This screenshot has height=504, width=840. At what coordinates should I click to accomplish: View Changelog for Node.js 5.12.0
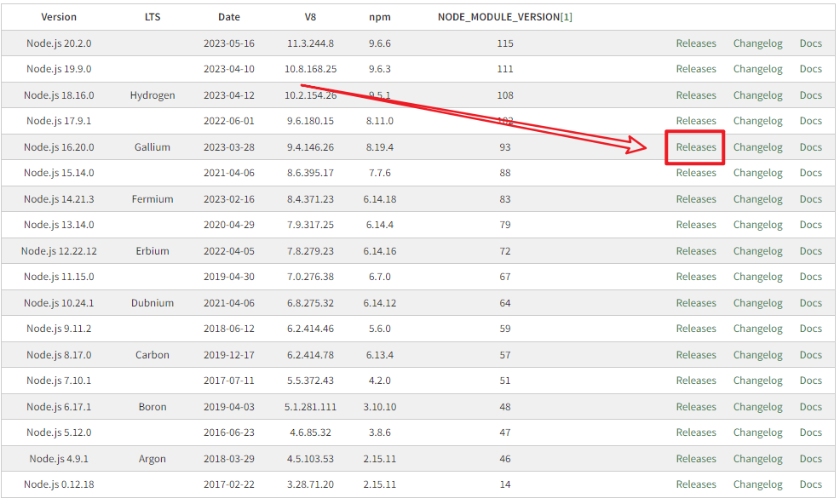[x=757, y=432]
